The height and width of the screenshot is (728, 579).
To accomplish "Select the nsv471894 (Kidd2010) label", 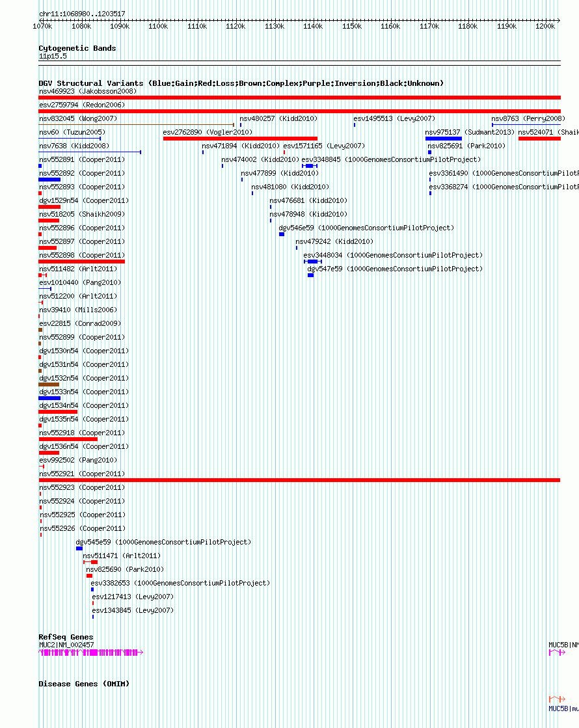I will coord(241,146).
